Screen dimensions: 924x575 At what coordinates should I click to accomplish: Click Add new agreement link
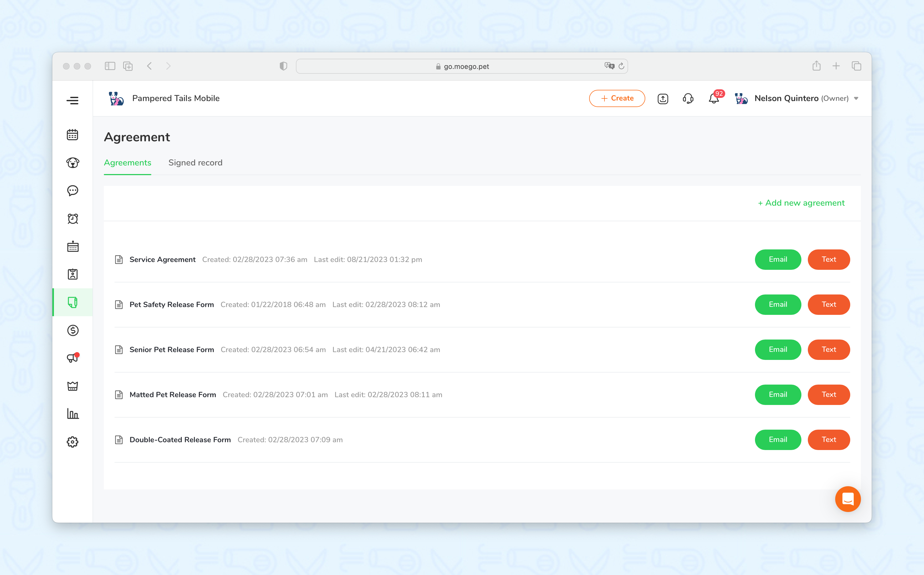[801, 203]
